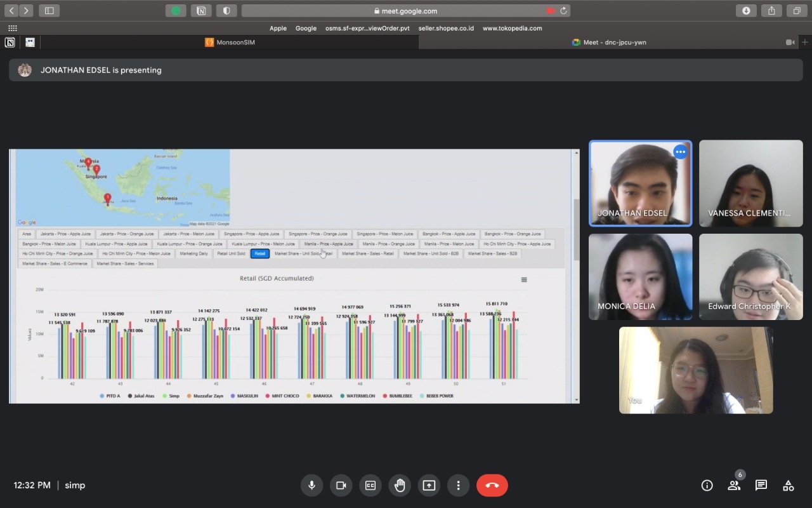The image size is (812, 508).
Task: Toggle closed captions button
Action: click(x=370, y=485)
